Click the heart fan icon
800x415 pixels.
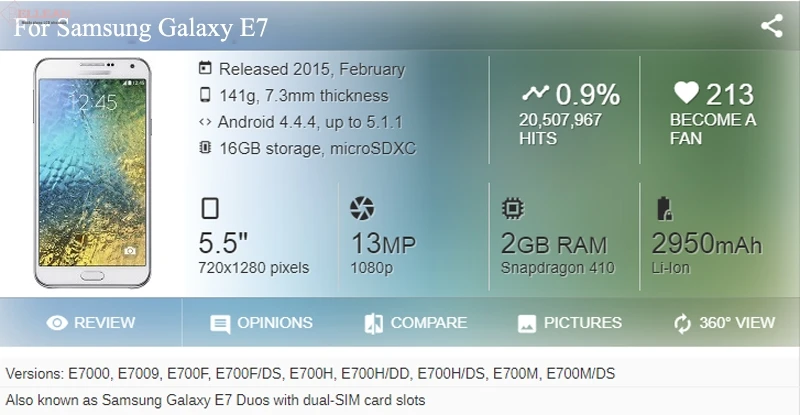point(685,94)
